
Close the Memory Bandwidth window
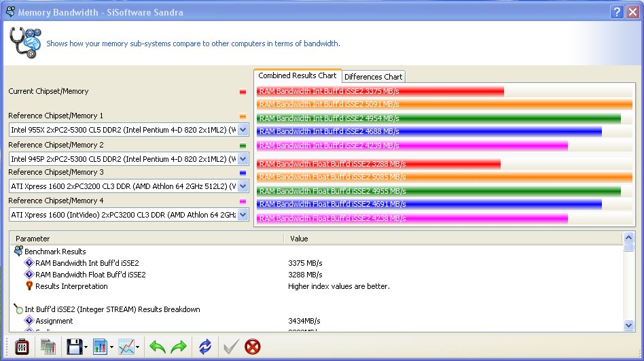(x=633, y=12)
